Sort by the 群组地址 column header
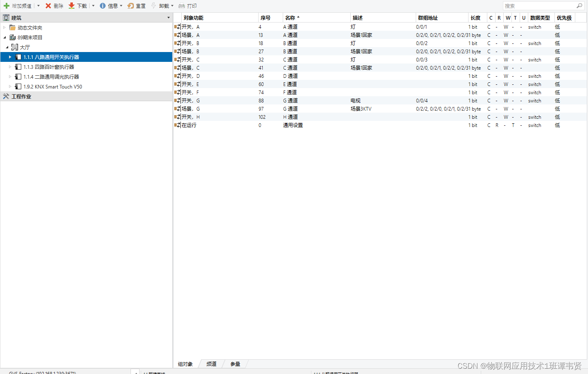Screen dimensions: 588x374 click(428, 18)
